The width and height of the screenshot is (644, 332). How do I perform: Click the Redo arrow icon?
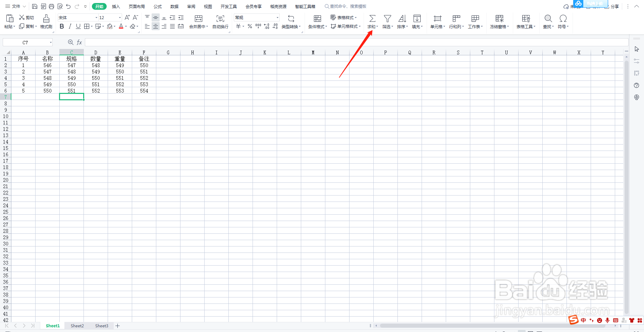(x=77, y=6)
